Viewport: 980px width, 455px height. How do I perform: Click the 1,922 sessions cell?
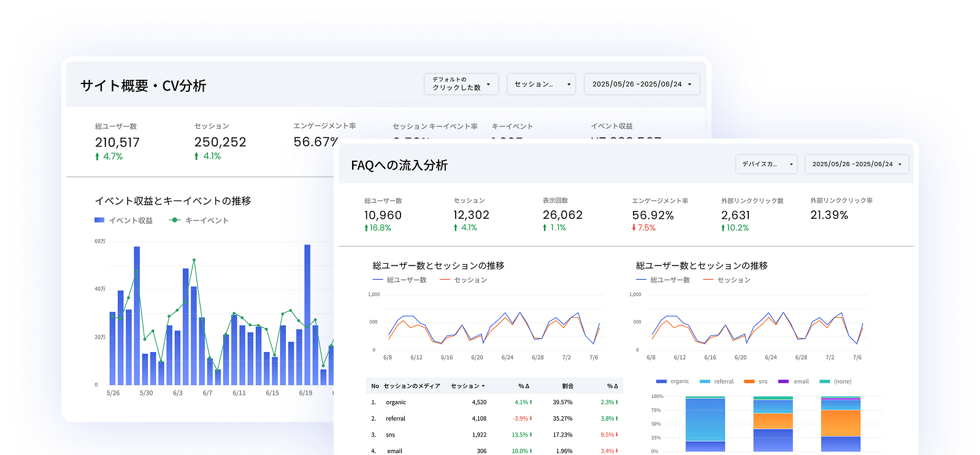tap(479, 435)
